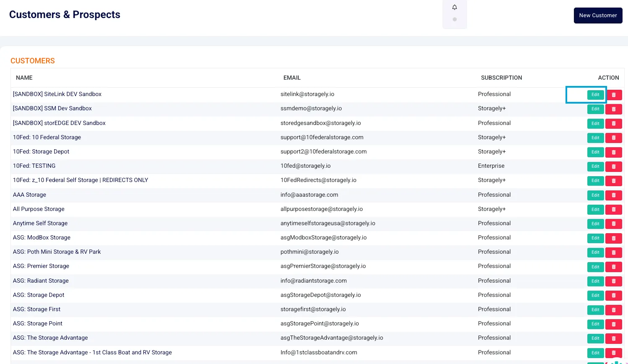Click the New Customer button

tap(598, 16)
